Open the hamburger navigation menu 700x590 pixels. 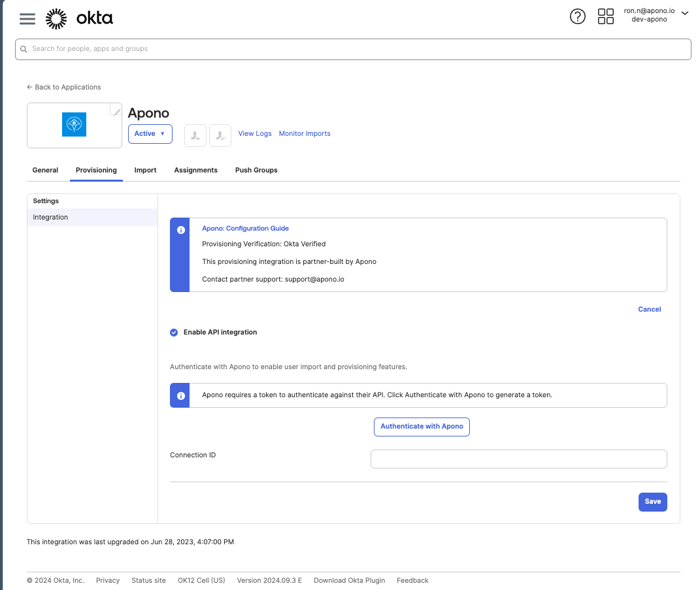[27, 19]
